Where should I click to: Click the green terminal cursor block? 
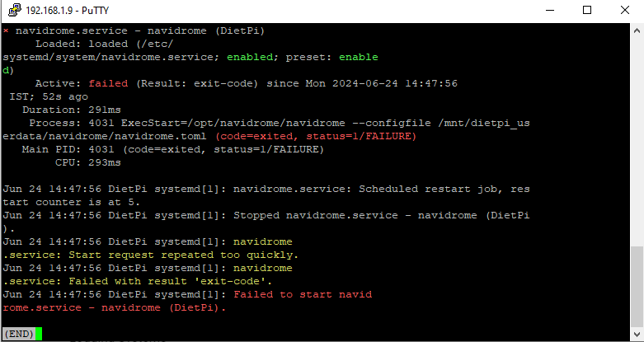(39, 334)
